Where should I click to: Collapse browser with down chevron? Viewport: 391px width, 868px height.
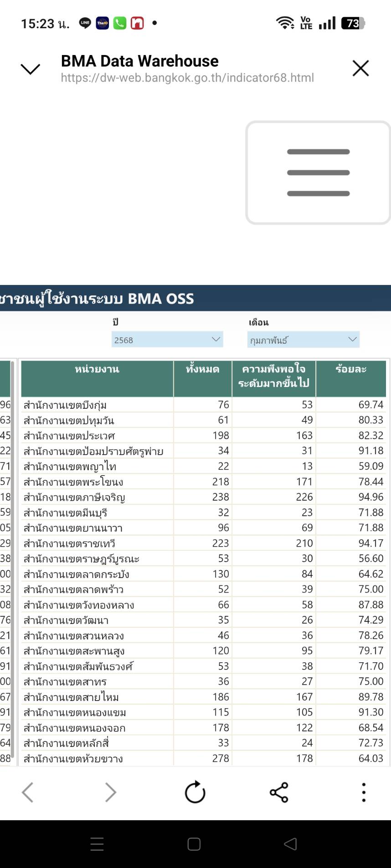31,69
